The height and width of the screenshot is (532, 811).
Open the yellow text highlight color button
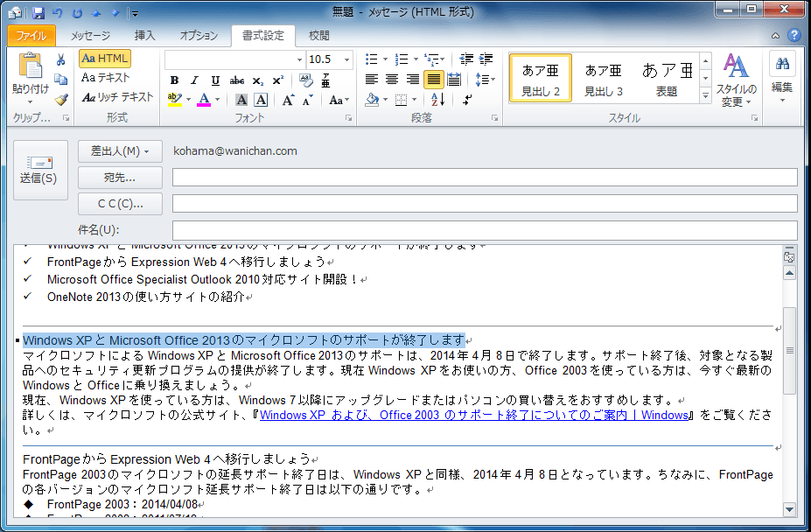click(x=175, y=100)
